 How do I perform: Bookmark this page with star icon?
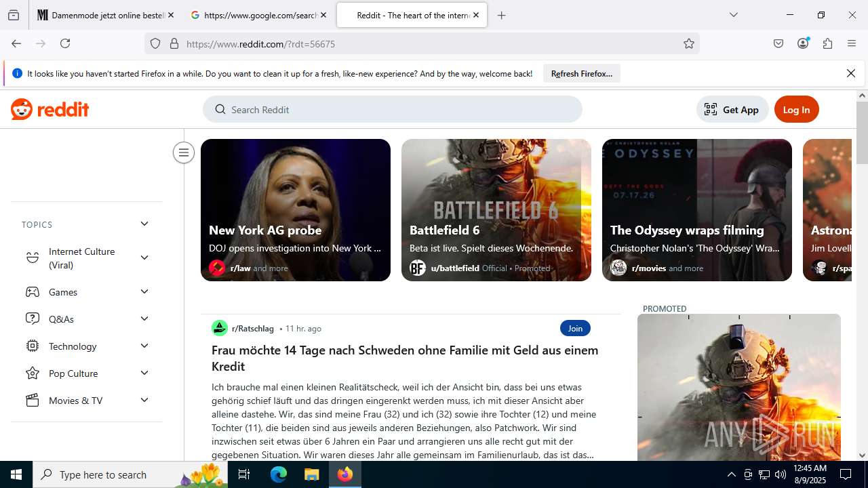[x=689, y=43]
